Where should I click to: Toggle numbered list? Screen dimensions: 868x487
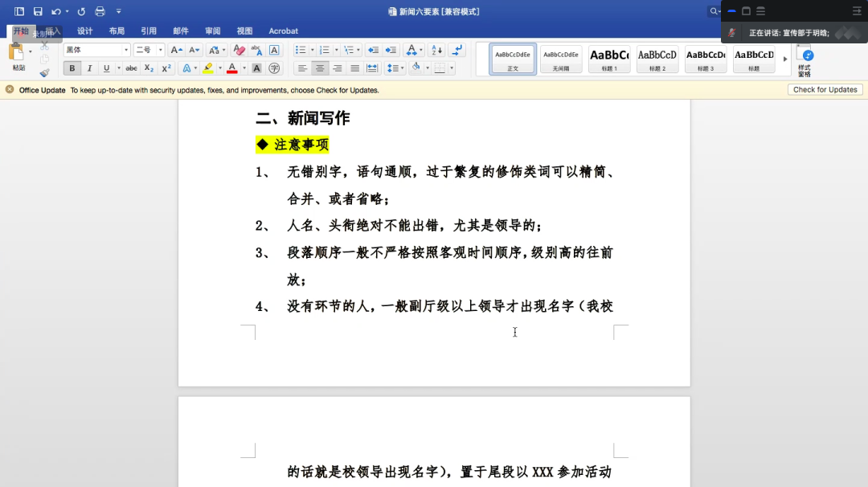[325, 50]
